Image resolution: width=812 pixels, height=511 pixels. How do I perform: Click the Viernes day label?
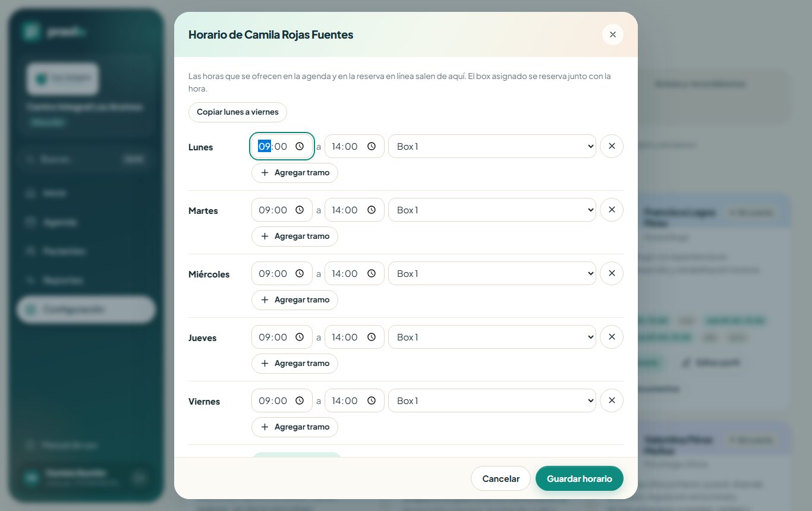coord(204,402)
